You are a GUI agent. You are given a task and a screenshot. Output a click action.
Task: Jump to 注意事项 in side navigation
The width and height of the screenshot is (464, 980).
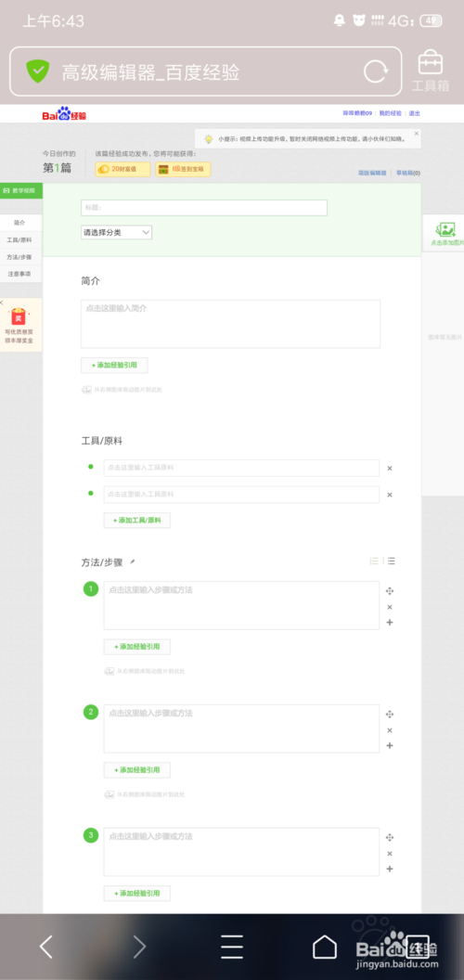[x=20, y=274]
